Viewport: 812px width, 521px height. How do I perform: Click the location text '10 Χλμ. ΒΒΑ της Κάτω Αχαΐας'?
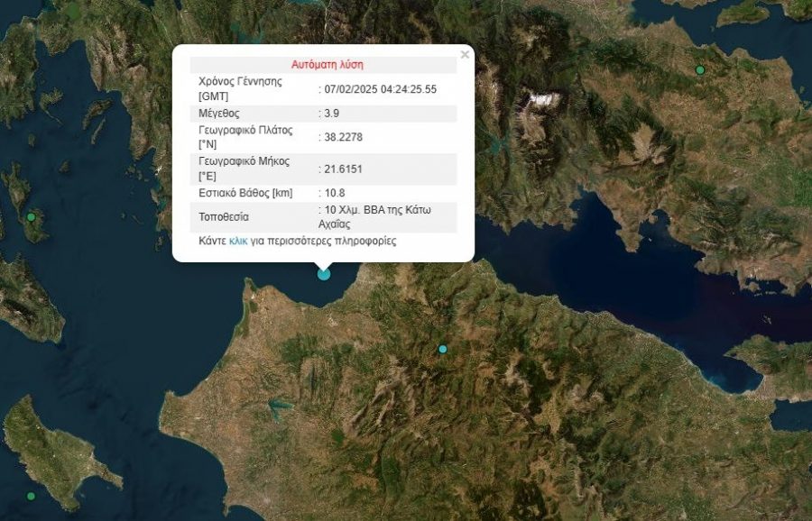(377, 217)
